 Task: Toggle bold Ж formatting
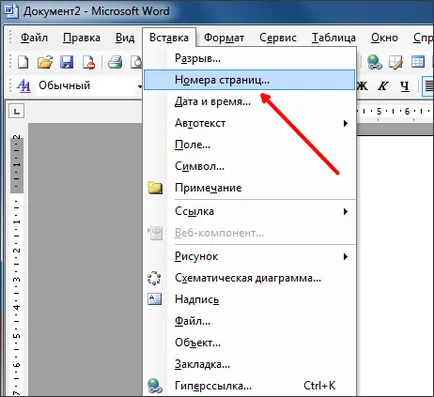(362, 86)
